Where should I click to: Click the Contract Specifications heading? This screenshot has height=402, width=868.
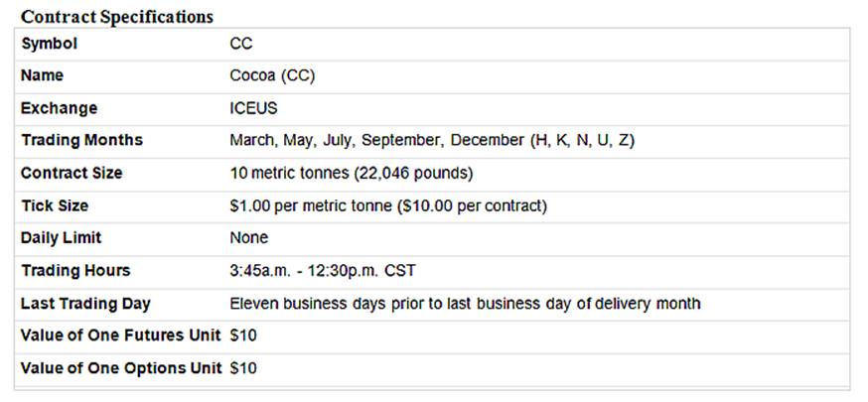point(117,17)
